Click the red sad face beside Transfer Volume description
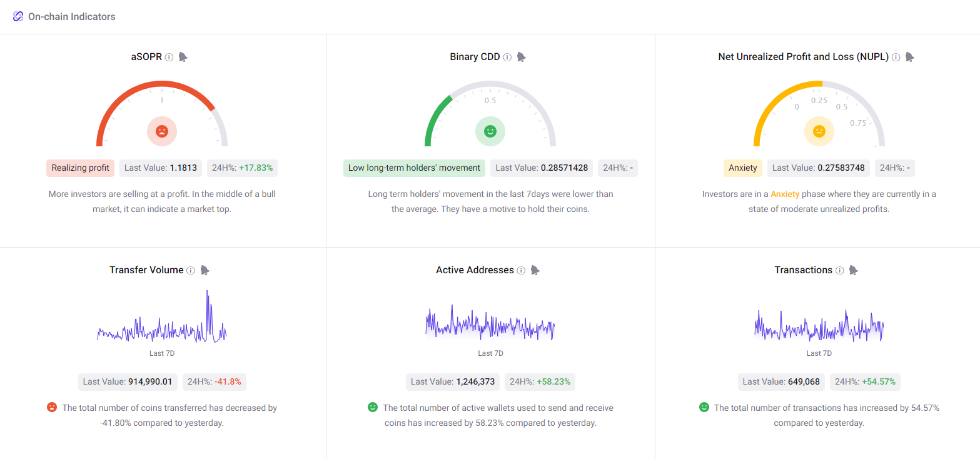980x459 pixels. point(52,407)
